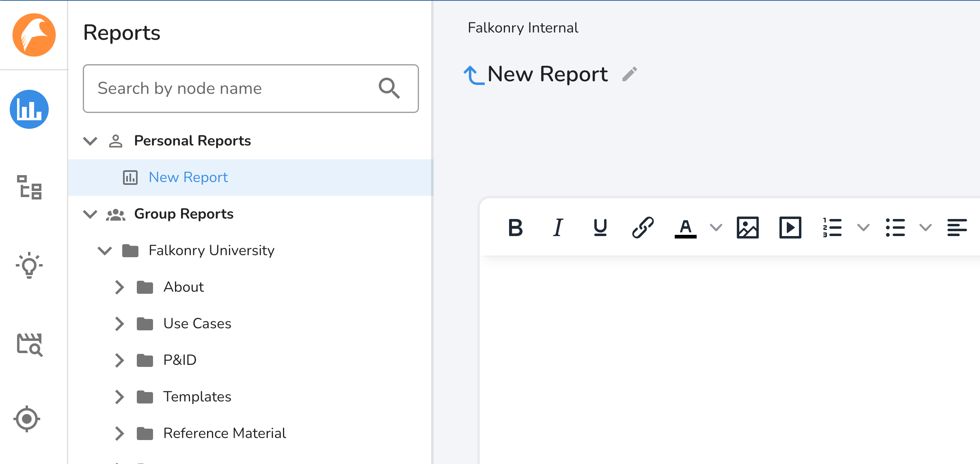Image resolution: width=980 pixels, height=464 pixels.
Task: Click the About folder icon
Action: 145,287
